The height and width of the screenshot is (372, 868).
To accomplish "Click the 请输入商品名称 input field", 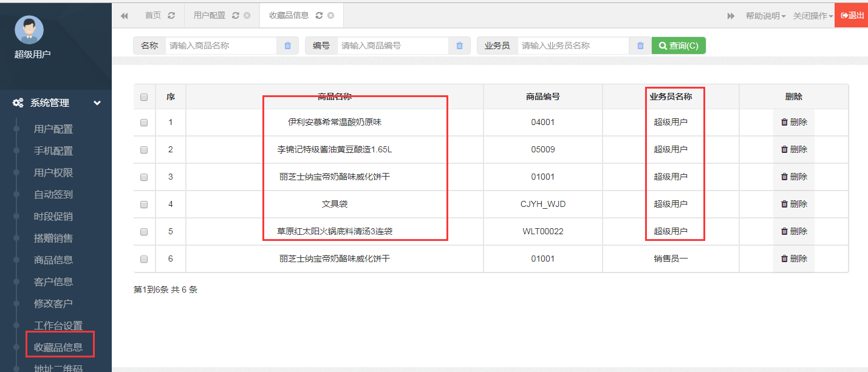I will point(221,46).
